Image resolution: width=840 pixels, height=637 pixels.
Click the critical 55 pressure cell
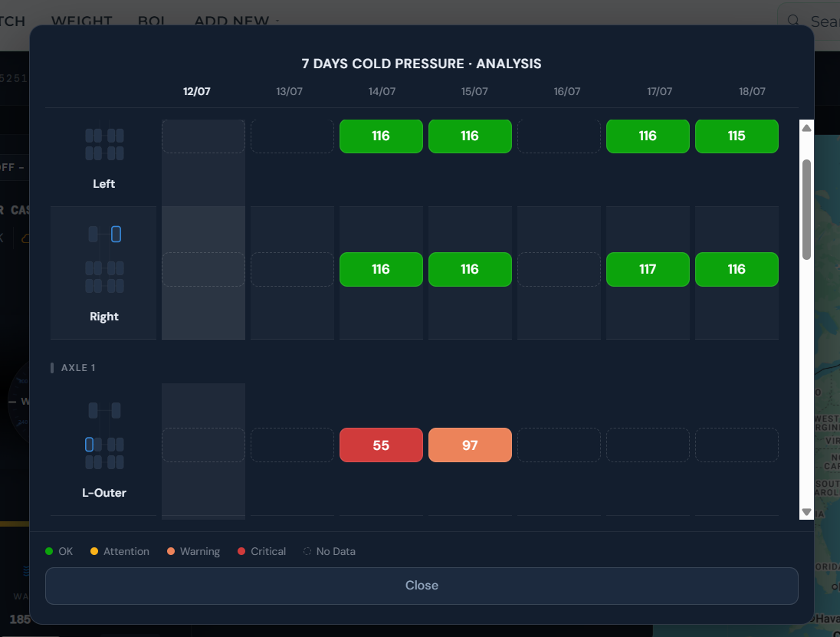click(x=381, y=445)
